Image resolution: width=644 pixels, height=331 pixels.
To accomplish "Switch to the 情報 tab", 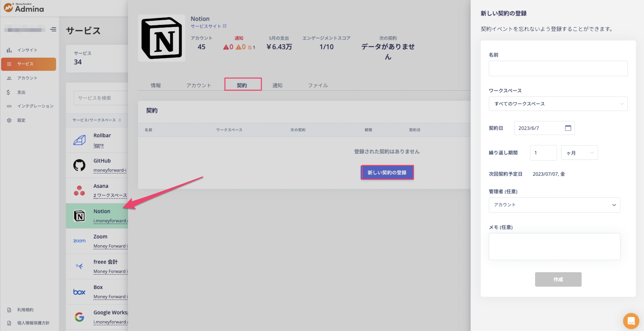I will 156,86.
